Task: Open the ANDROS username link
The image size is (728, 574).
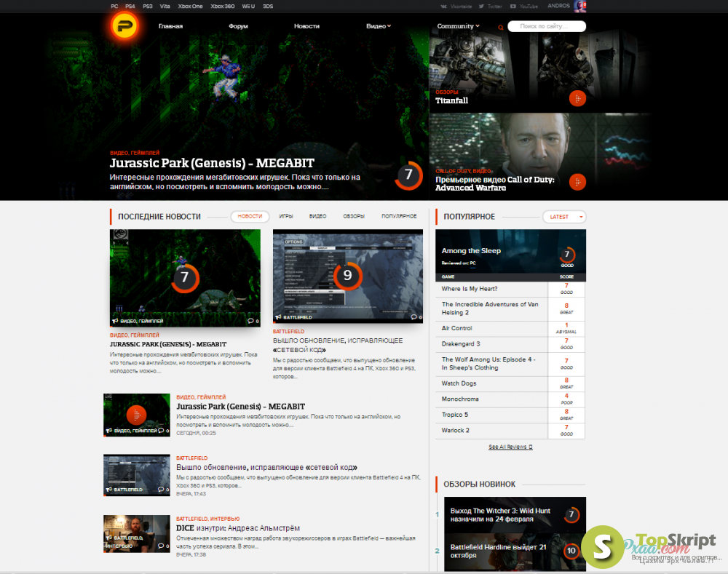Action: (x=558, y=6)
